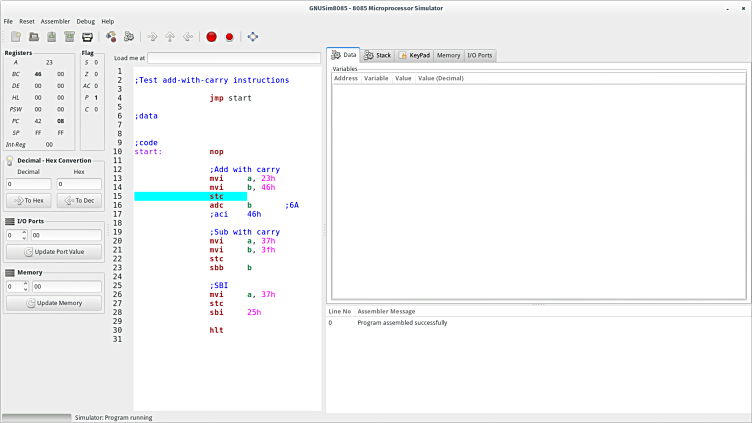Image resolution: width=752 pixels, height=423 pixels.
Task: Assemble the program via toolbar icon
Action: (x=111, y=37)
